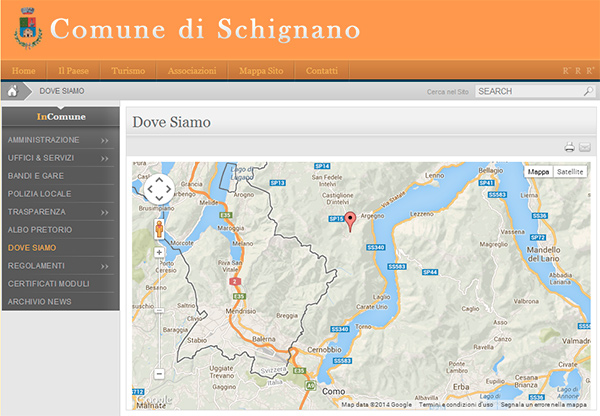
Task: Expand the Amministrazione sidebar submenu
Action: (x=104, y=141)
